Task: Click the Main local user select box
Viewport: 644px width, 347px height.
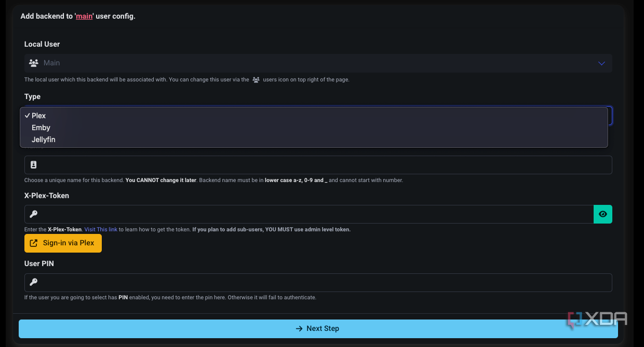Action: [x=318, y=63]
